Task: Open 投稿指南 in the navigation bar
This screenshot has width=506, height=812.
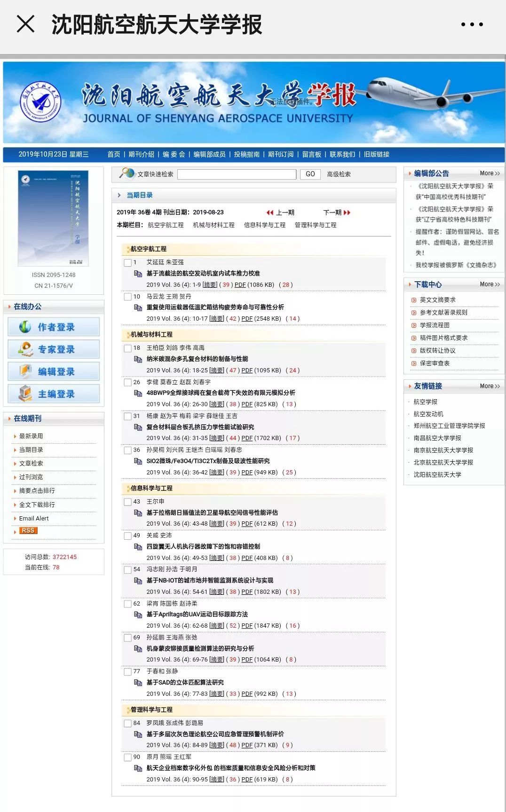Action: pos(247,154)
